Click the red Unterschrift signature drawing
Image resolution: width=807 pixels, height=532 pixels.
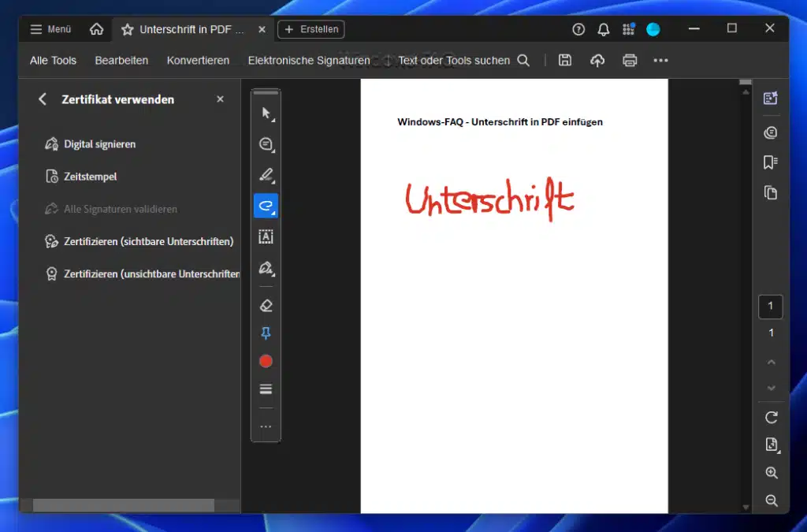489,199
